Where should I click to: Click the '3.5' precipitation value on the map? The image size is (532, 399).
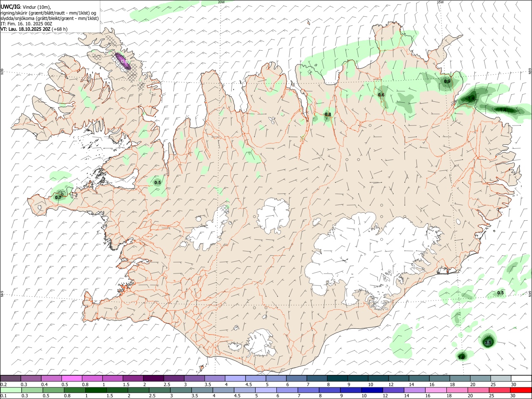point(488,343)
